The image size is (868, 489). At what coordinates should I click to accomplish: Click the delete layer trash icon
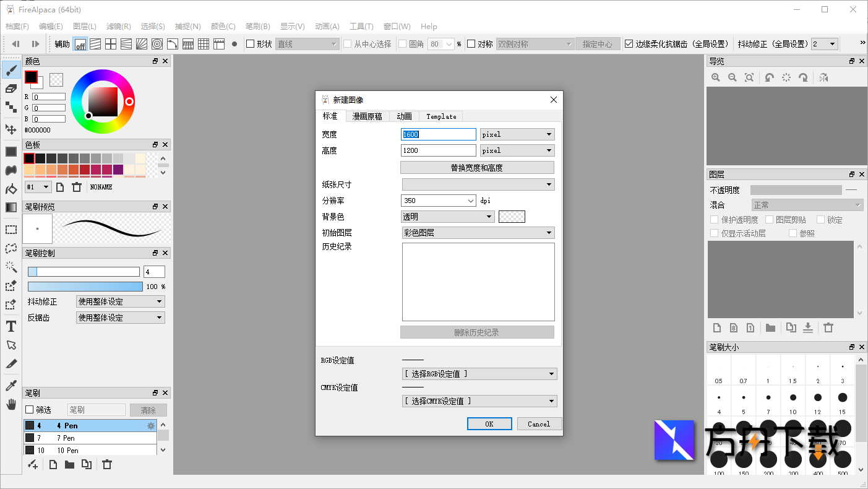pyautogui.click(x=828, y=327)
